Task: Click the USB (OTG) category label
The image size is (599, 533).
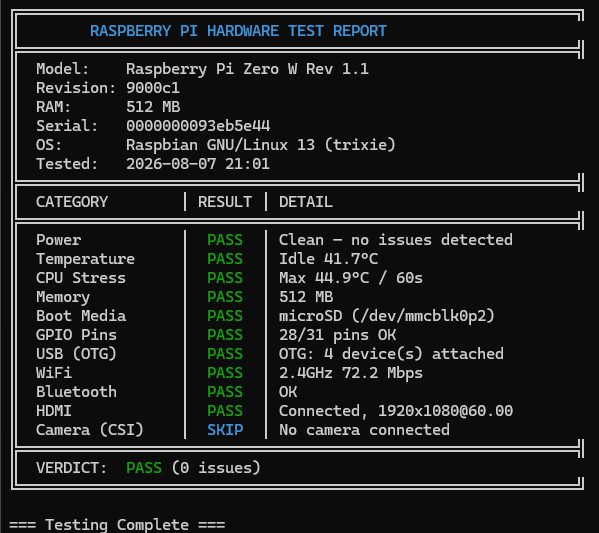Action: pyautogui.click(x=76, y=354)
